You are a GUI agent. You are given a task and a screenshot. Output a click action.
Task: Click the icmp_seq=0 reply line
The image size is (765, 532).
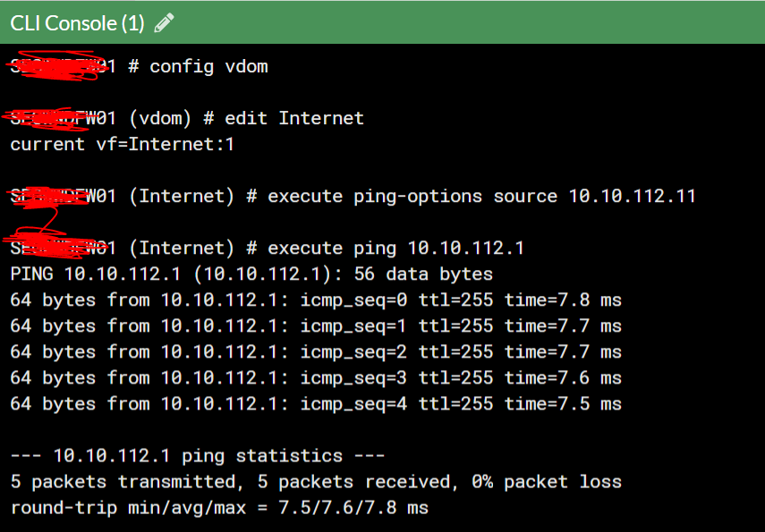click(x=316, y=300)
